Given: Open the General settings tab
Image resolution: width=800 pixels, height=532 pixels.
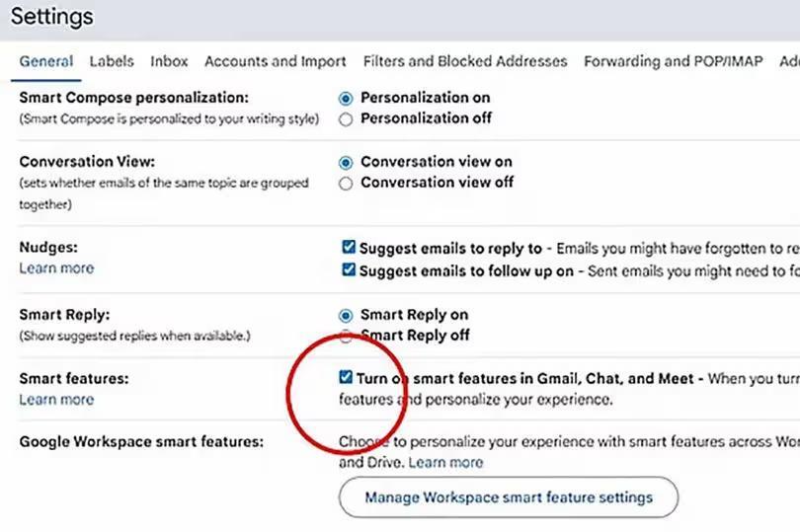Looking at the screenshot, I should [x=45, y=61].
